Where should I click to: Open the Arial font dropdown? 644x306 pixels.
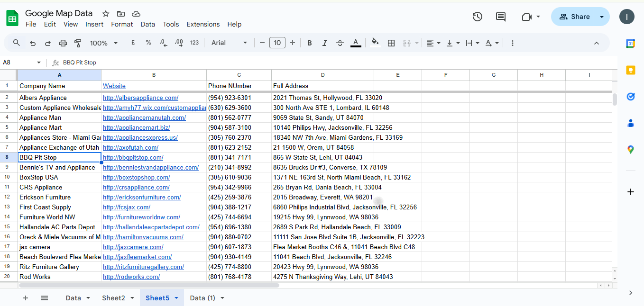tap(230, 43)
